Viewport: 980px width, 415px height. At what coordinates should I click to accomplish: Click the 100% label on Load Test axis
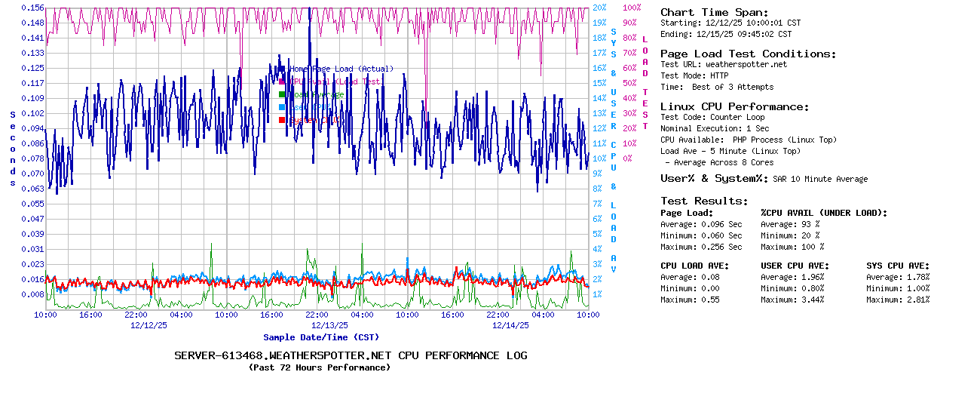tap(632, 8)
